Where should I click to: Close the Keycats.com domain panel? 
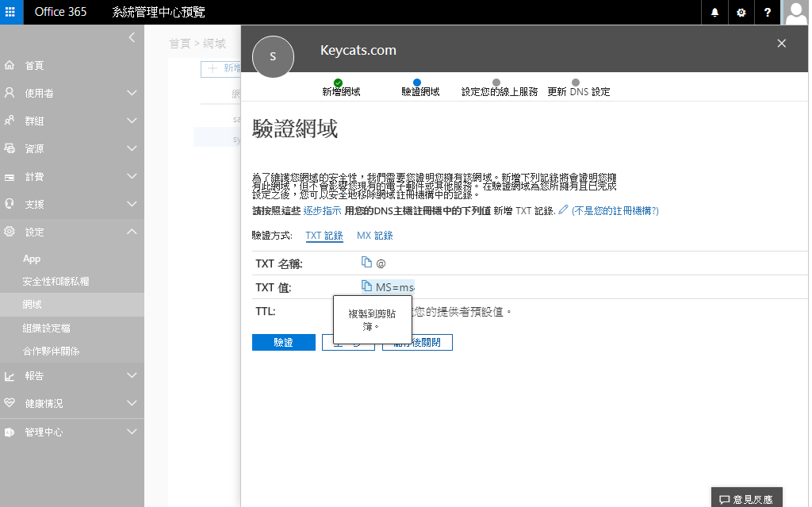coord(781,44)
